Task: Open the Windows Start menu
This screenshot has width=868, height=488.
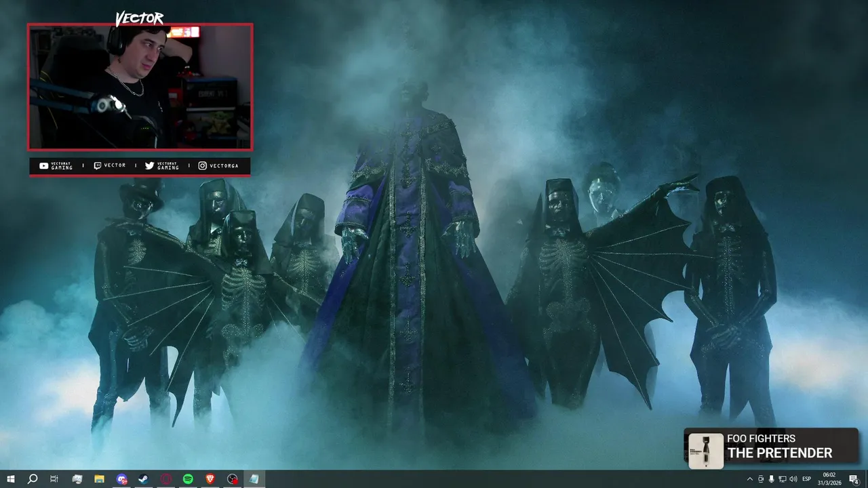Action: click(10, 479)
